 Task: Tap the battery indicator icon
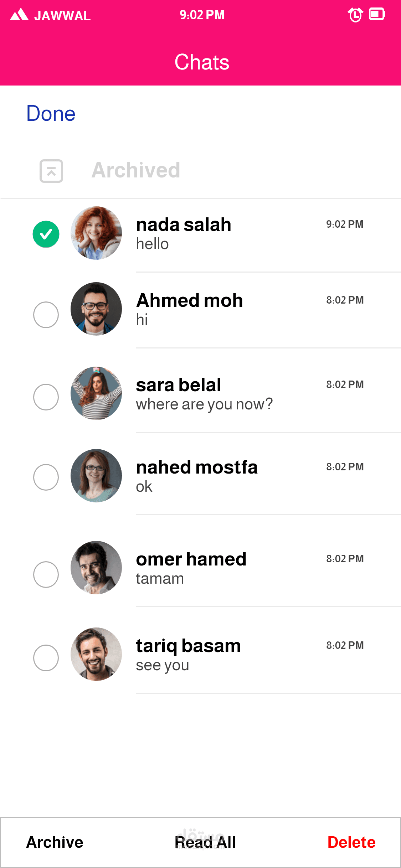376,15
